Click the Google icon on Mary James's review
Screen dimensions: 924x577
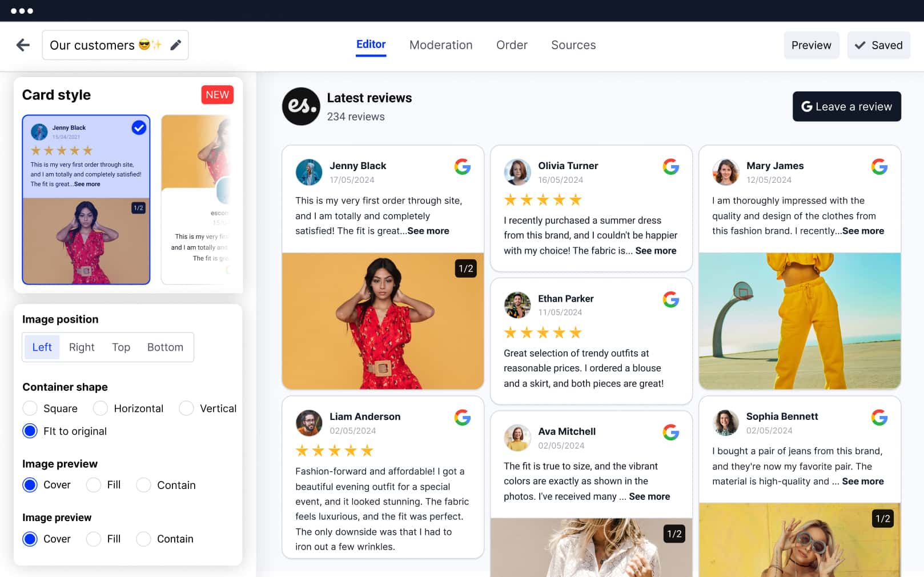pos(879,167)
